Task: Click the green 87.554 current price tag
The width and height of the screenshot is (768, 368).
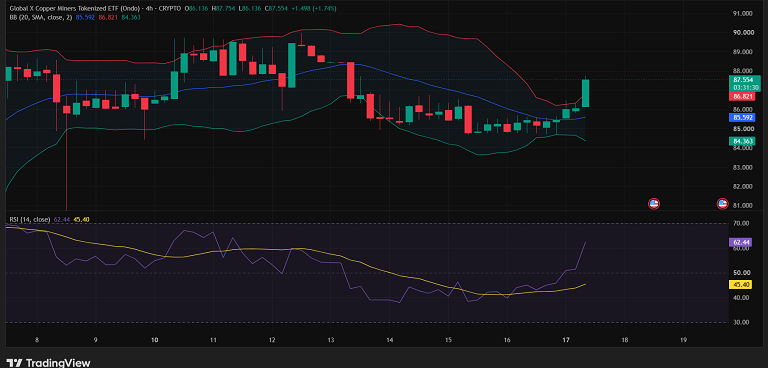Action: coord(744,79)
